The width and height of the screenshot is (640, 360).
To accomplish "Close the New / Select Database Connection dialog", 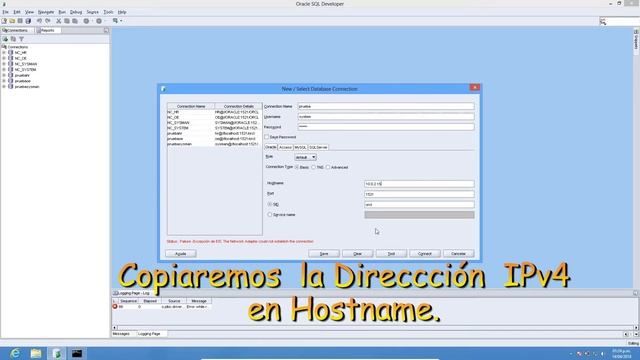I will [x=475, y=87].
